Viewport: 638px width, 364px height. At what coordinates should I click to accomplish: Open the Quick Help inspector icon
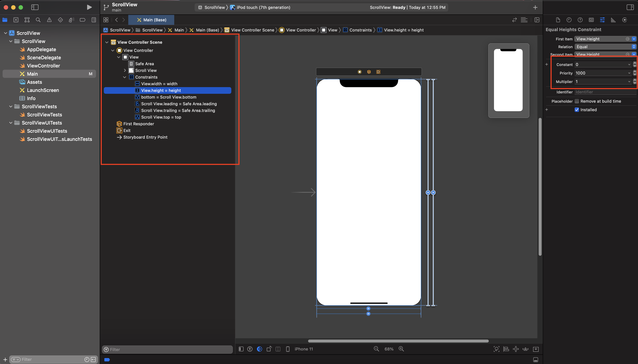pyautogui.click(x=580, y=20)
